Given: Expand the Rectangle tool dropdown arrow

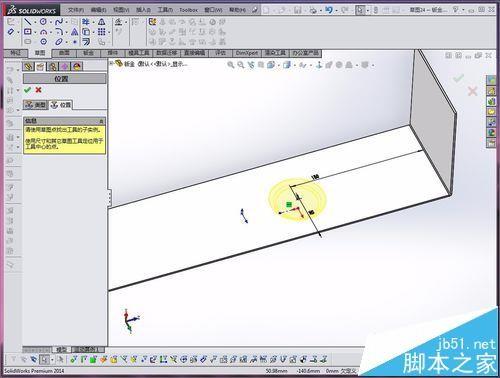Looking at the screenshot, I should point(35,33).
